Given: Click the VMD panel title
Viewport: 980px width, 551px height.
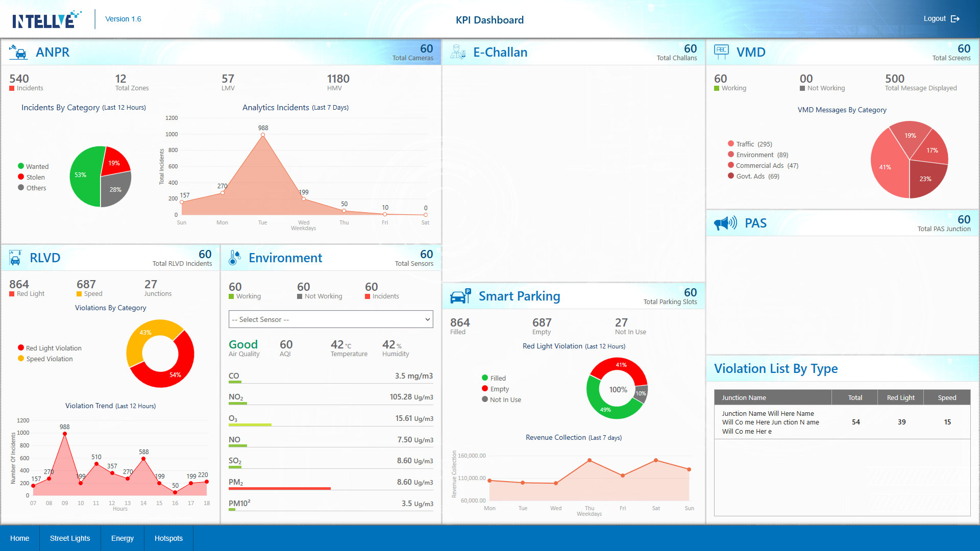Looking at the screenshot, I should pos(751,52).
